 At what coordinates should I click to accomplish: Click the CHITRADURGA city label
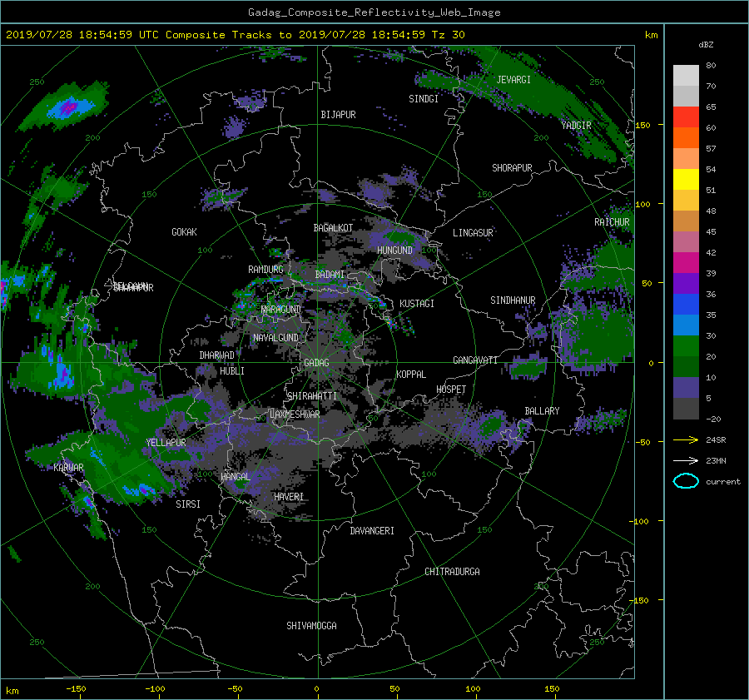453,572
